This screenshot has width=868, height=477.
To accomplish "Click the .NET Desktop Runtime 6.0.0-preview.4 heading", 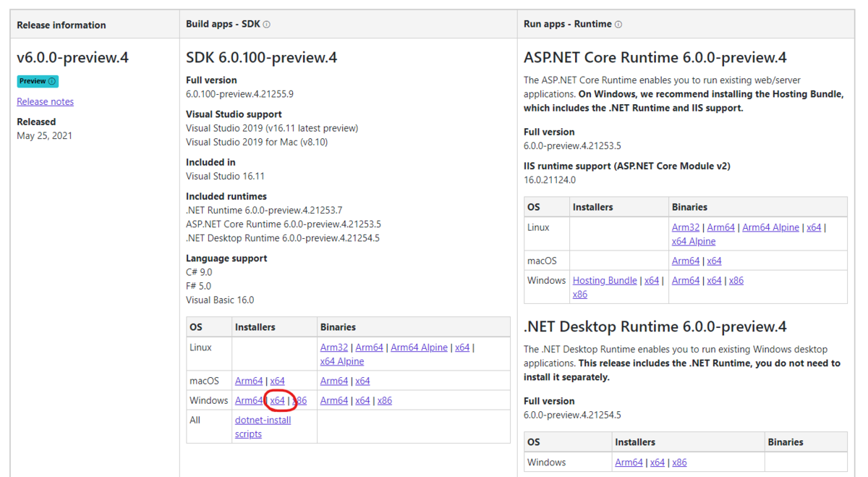I will click(x=655, y=326).
